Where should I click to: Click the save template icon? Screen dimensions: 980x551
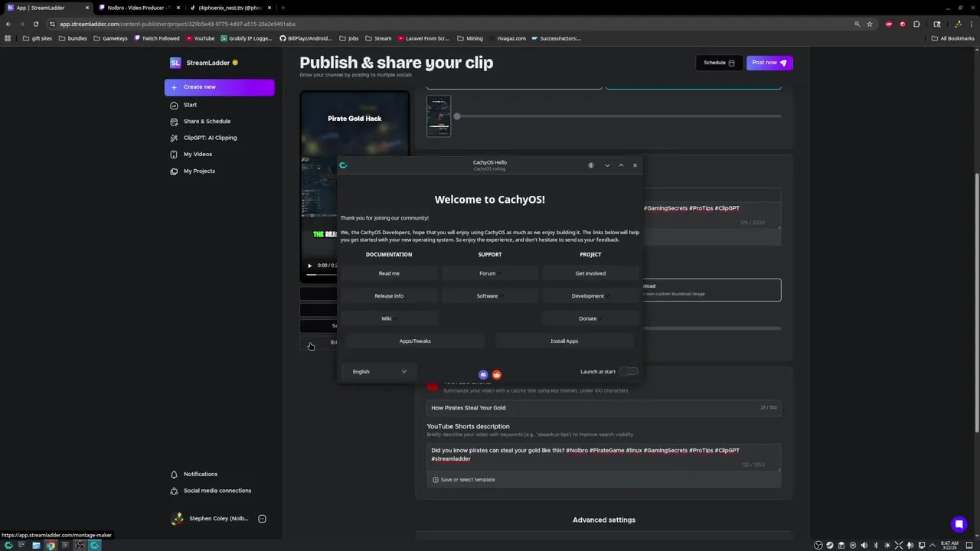click(436, 480)
